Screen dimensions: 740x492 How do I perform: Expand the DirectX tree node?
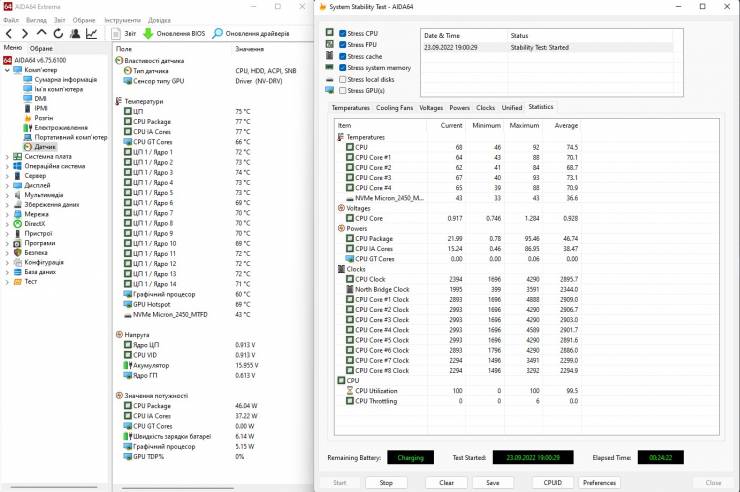[7, 224]
